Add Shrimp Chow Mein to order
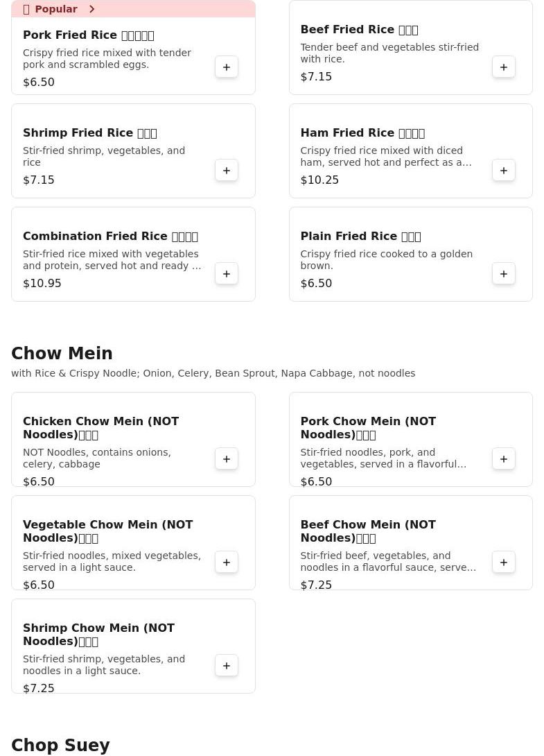 pos(227,666)
